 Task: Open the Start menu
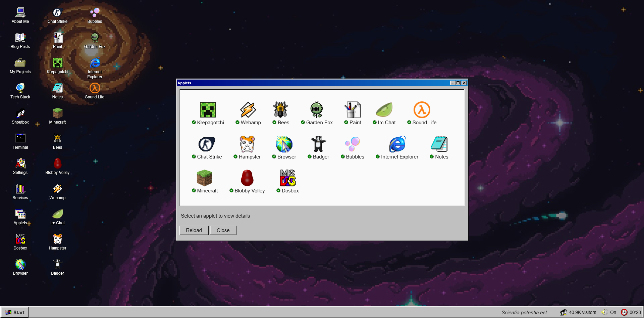tap(15, 312)
